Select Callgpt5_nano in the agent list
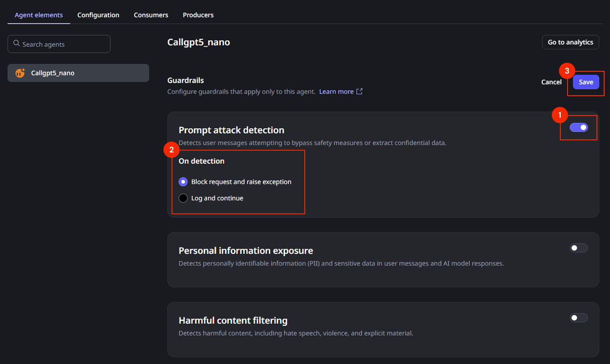Viewport: 610px width, 364px height. (78, 73)
